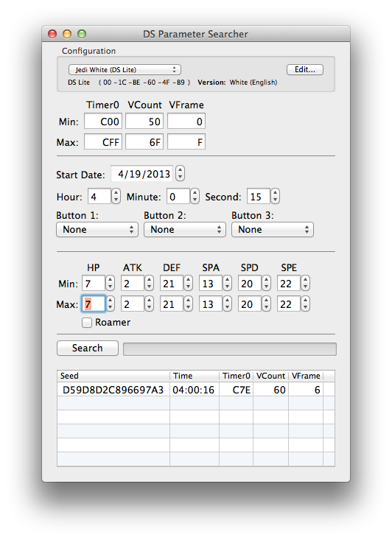Open the Button 1 dropdown
The width and height of the screenshot is (392, 540).
click(x=97, y=230)
